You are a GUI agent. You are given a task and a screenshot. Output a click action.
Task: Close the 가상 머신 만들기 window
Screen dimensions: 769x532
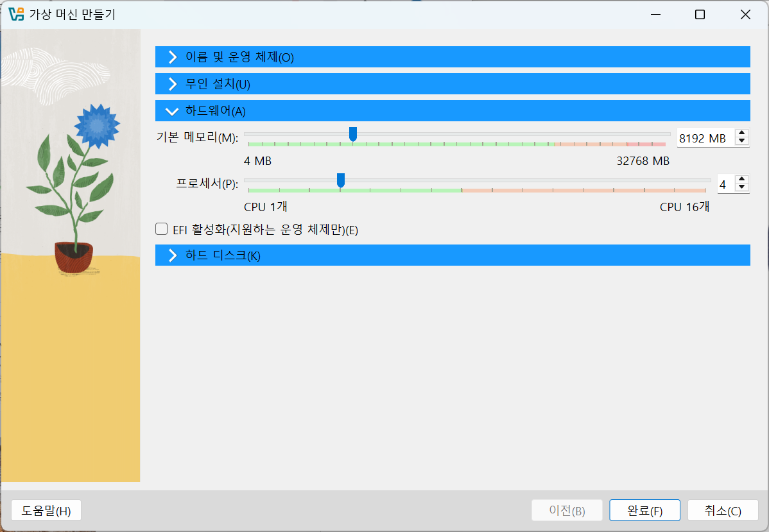745,15
